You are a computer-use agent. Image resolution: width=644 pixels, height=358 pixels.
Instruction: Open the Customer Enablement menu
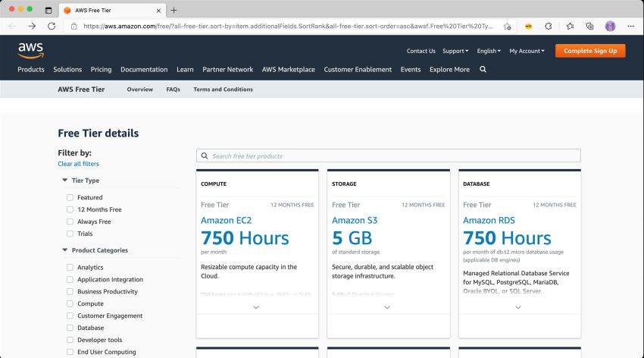point(358,70)
